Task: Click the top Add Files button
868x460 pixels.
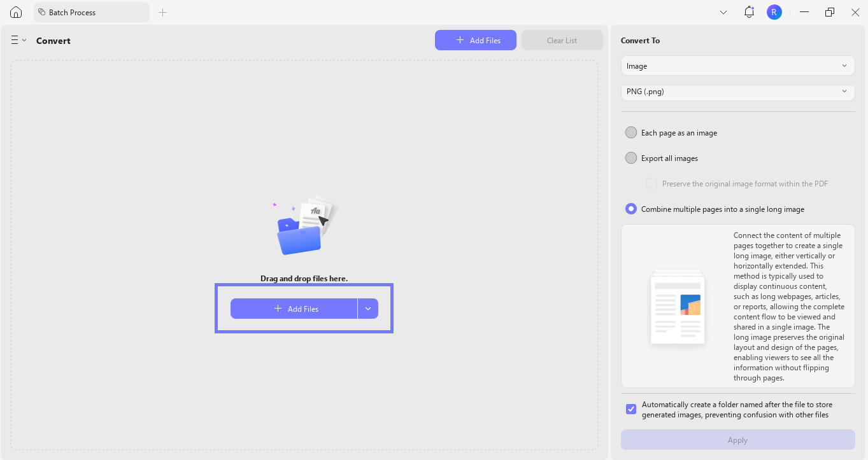Action: [x=476, y=40]
